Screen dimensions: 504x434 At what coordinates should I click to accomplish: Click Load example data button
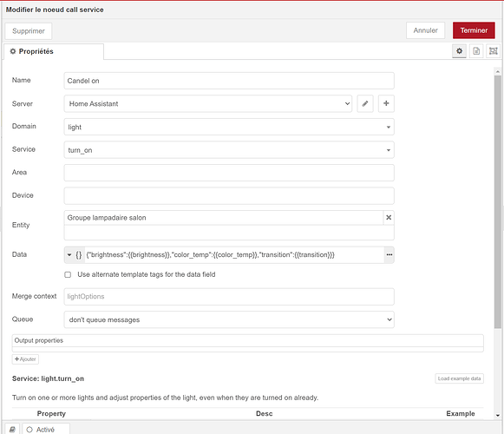[x=459, y=378]
